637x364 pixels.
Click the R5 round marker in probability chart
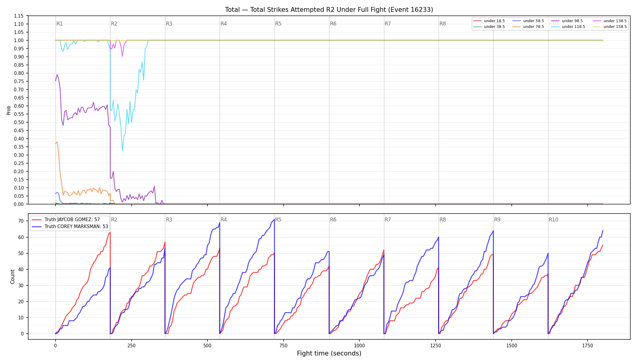(278, 24)
